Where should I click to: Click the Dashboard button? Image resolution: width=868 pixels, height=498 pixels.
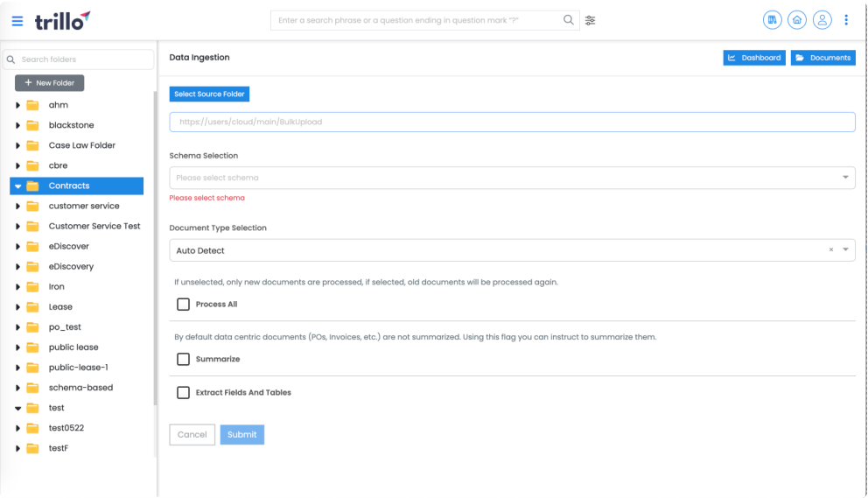click(x=754, y=58)
